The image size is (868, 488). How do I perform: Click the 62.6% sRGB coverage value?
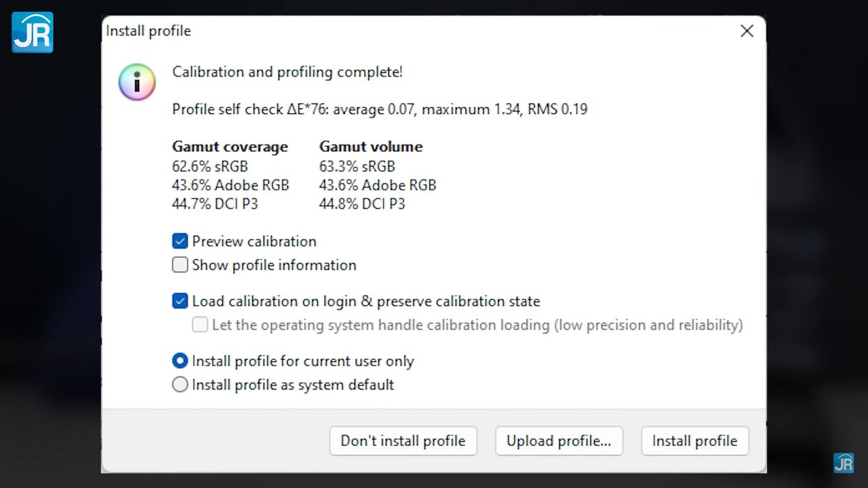210,166
